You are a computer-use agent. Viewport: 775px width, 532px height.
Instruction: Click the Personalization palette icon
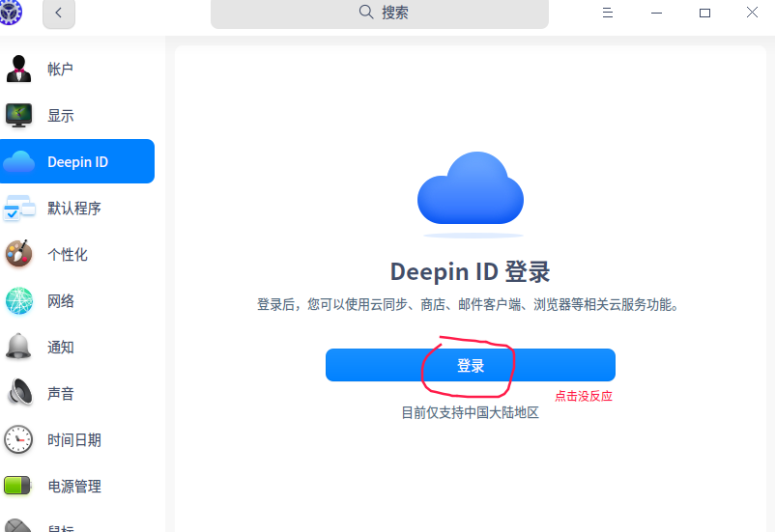pos(18,254)
